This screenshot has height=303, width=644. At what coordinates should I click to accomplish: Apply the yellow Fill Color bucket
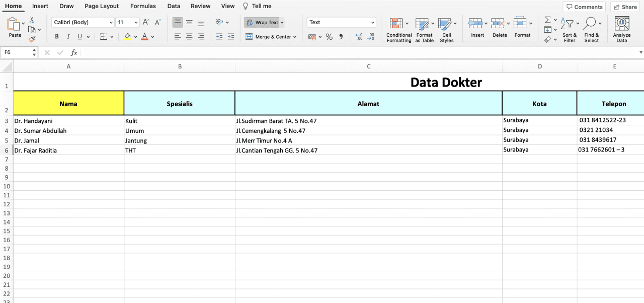(127, 36)
